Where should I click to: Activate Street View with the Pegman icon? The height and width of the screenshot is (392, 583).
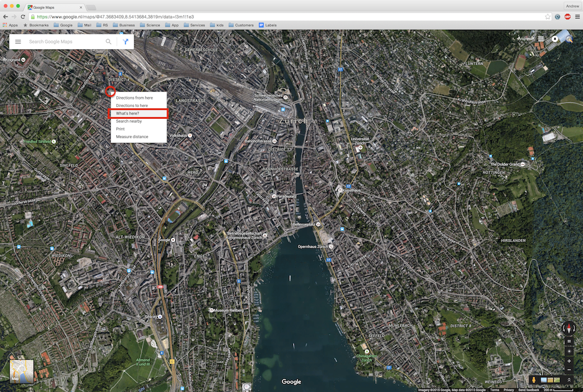point(534,380)
